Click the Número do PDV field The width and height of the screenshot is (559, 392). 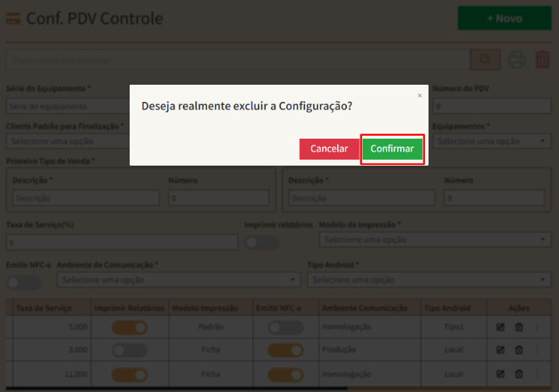(492, 106)
